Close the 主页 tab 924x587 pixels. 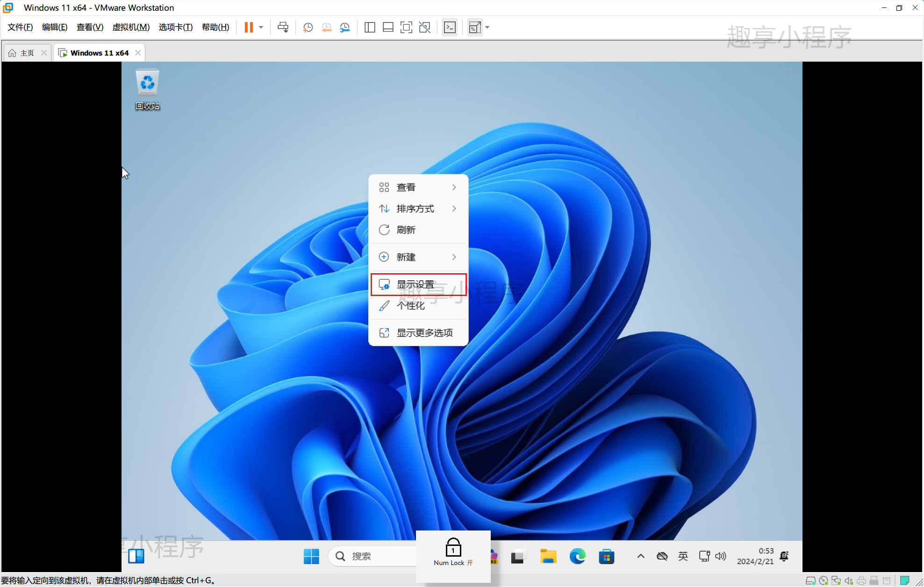click(44, 53)
